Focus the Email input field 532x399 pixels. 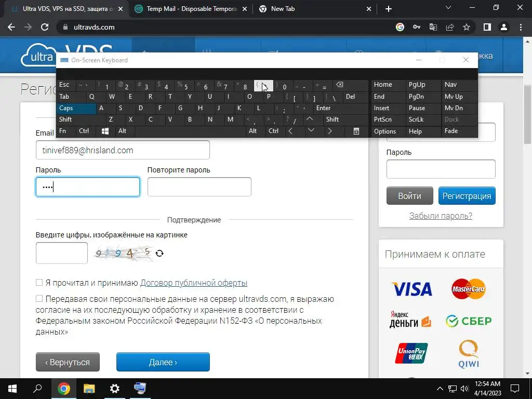123,150
